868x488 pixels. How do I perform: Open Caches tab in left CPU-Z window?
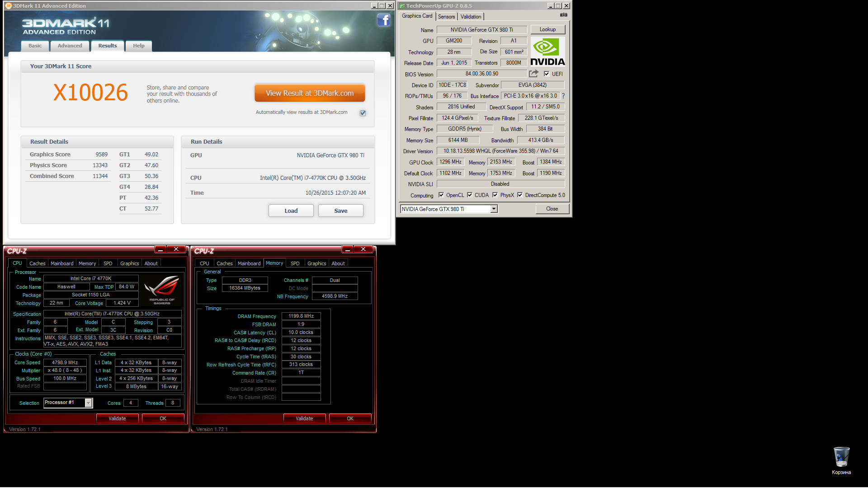(x=37, y=263)
